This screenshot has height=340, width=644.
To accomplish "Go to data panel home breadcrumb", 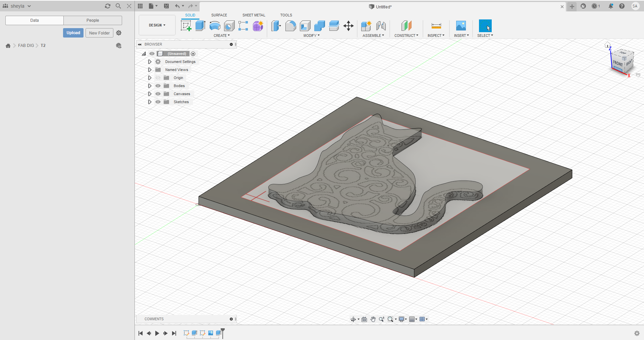I will coord(8,46).
